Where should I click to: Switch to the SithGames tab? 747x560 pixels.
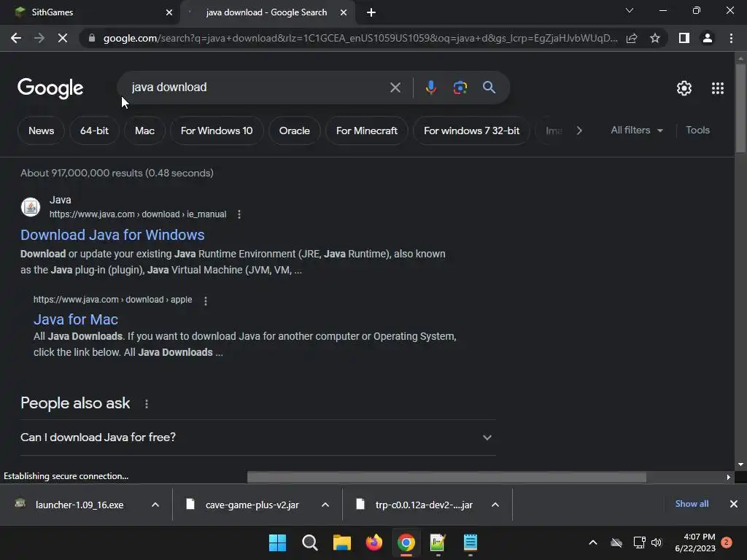[x=90, y=12]
